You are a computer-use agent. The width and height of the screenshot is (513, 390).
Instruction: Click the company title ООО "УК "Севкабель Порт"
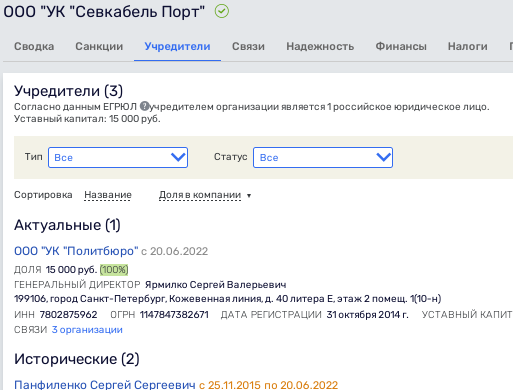tap(104, 12)
